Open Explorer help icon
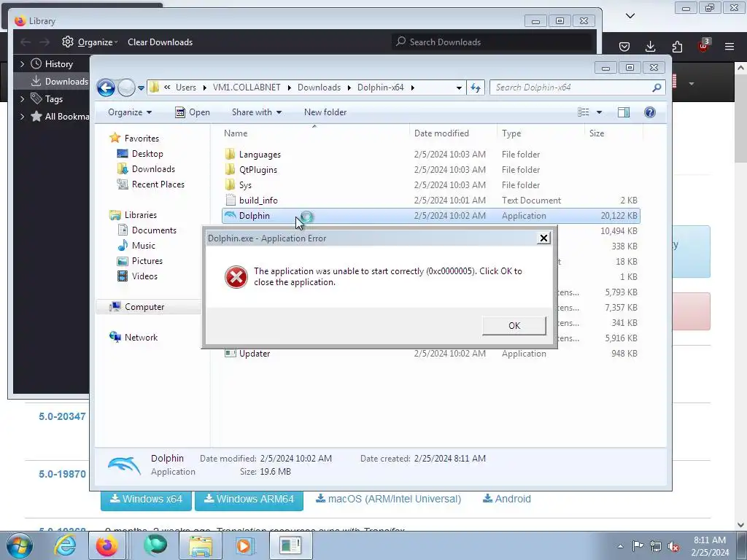The width and height of the screenshot is (747, 560). click(x=650, y=112)
